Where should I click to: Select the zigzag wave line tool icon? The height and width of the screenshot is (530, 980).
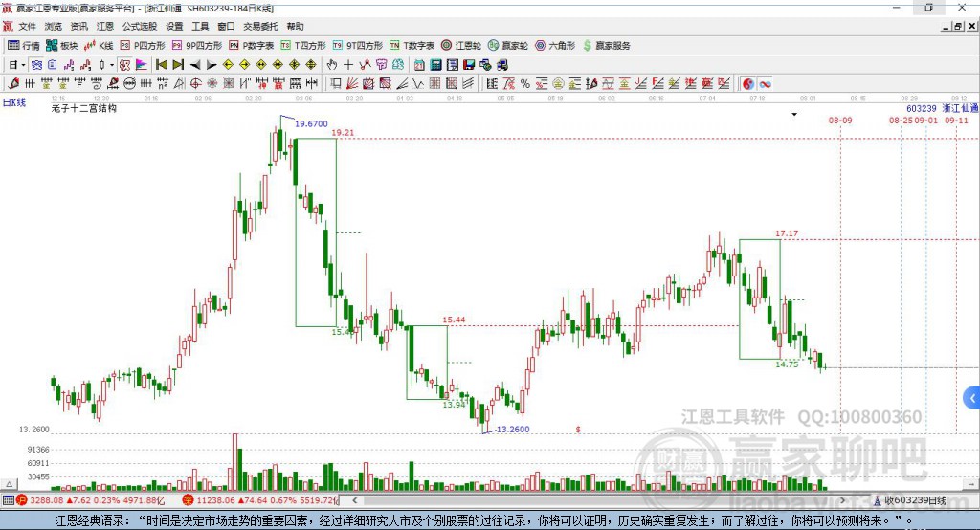pos(417,84)
